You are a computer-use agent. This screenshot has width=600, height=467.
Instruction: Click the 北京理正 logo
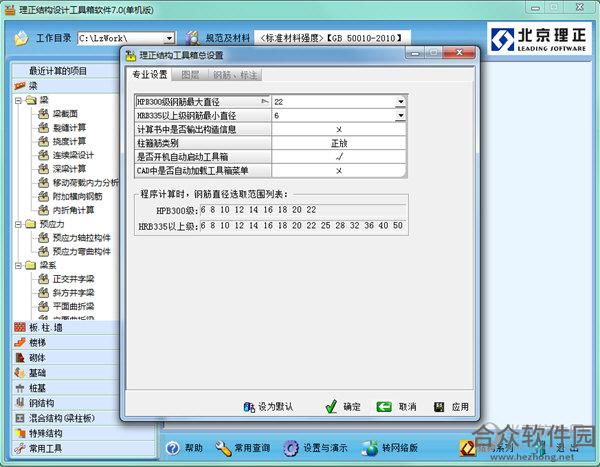coord(539,39)
